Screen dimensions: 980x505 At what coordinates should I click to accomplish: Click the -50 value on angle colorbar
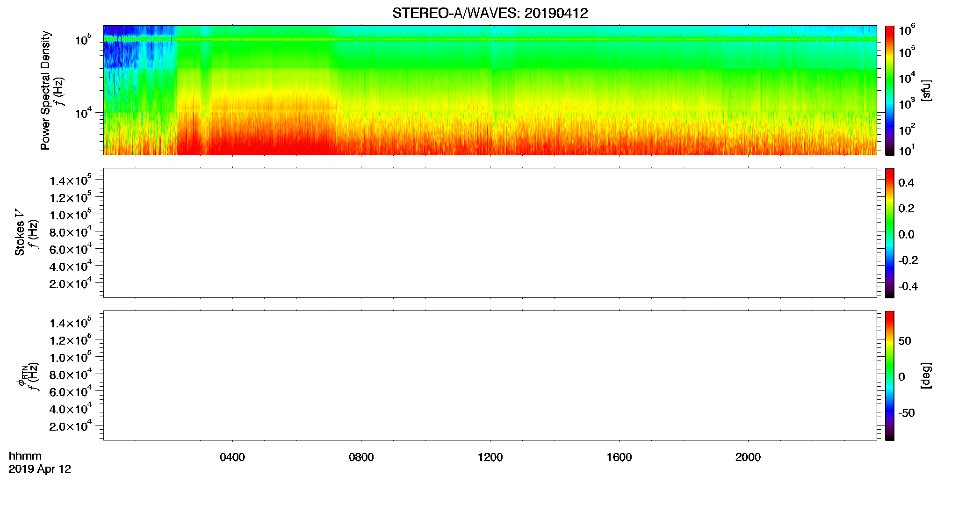[907, 413]
